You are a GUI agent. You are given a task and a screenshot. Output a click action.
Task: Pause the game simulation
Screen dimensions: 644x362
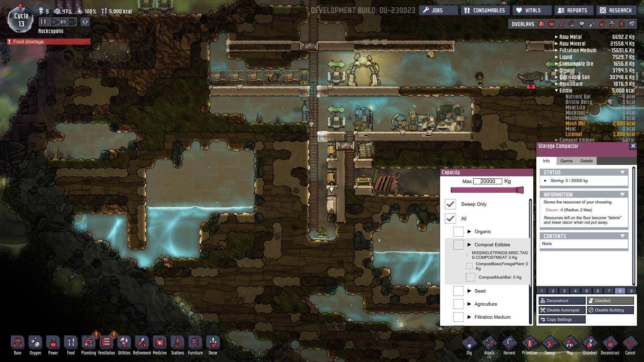click(43, 22)
